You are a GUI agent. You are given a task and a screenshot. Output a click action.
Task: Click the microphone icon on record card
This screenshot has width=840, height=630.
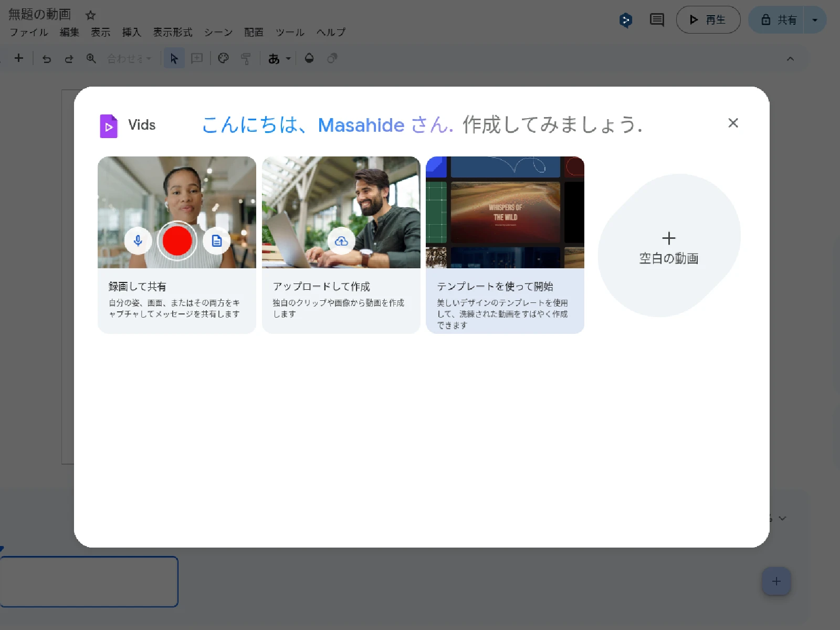(x=138, y=241)
